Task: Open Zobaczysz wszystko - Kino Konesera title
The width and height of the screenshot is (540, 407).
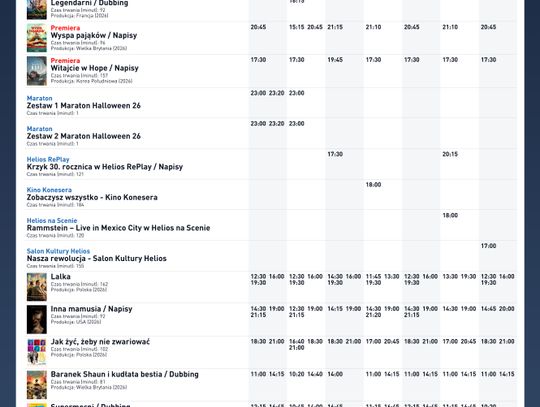Action: pyautogui.click(x=92, y=197)
